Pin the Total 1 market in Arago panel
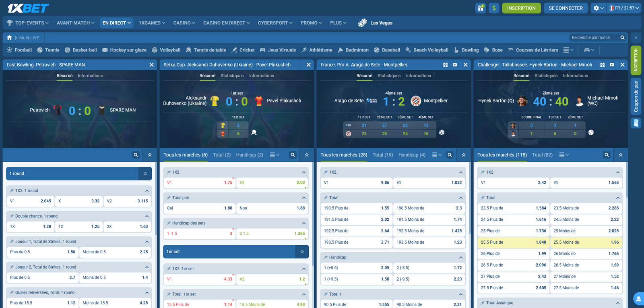The width and height of the screenshot is (644, 308). click(x=326, y=294)
